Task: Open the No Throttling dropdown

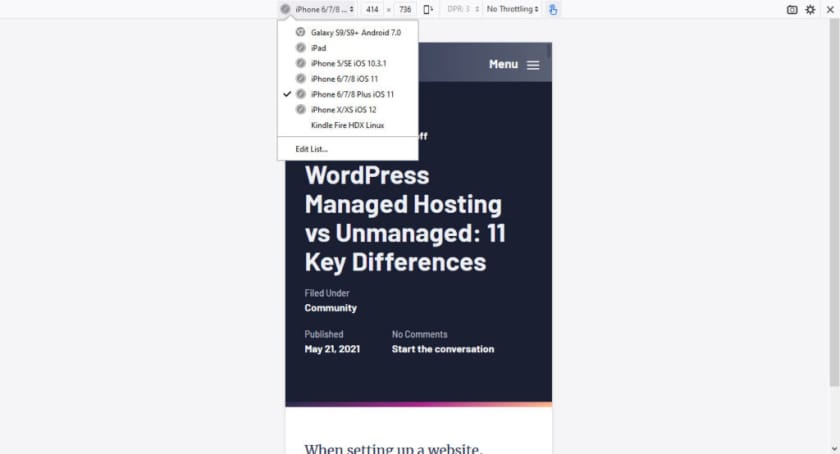Action: pos(512,9)
